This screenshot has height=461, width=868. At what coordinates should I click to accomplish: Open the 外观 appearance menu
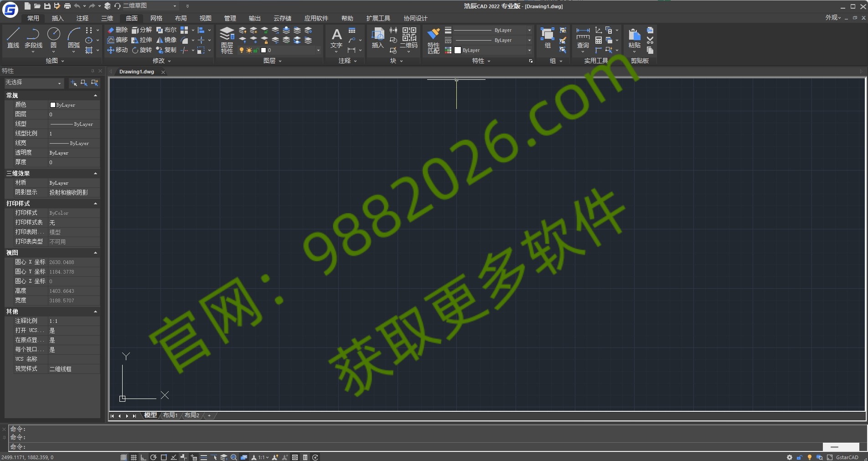pos(833,17)
